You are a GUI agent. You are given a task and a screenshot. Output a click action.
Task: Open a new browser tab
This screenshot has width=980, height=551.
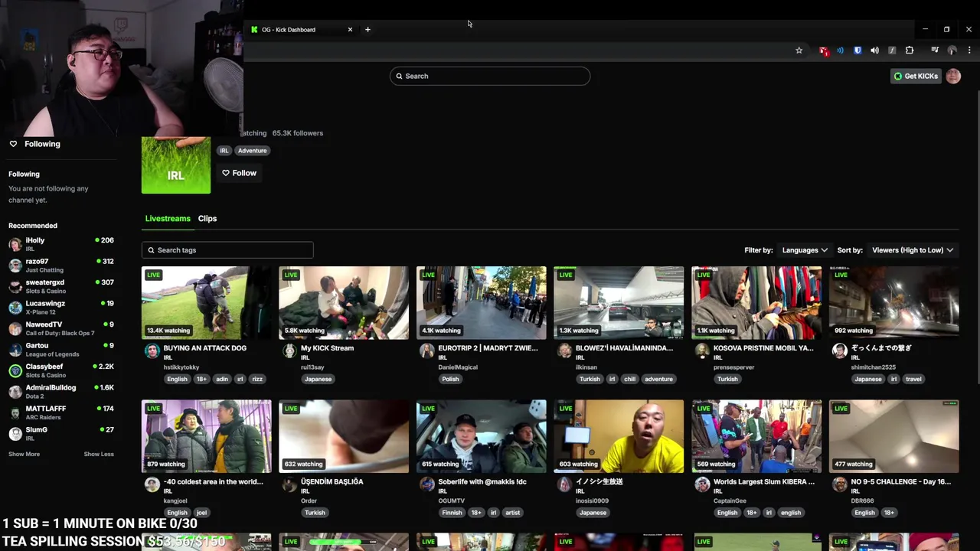(x=367, y=30)
